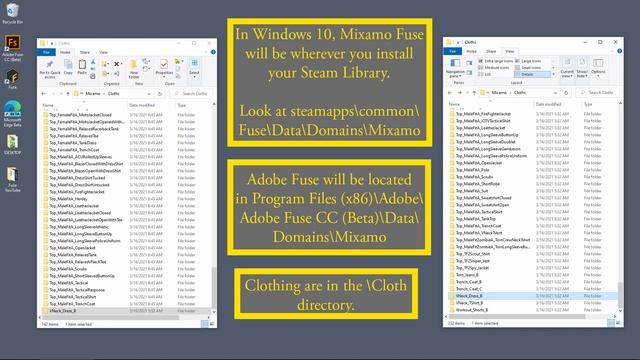Click the Rename icon in Organize group
This screenshot has height=360, width=640.
tap(116, 73)
